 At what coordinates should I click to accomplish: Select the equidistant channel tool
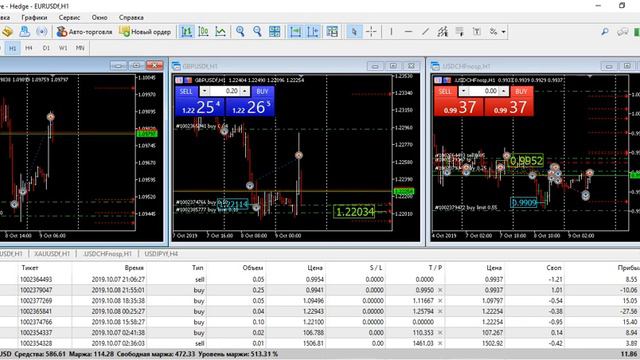[x=442, y=32]
